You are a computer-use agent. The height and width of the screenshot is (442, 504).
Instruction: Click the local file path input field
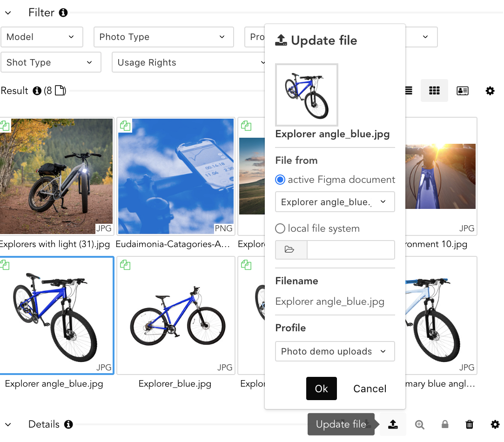pos(350,250)
